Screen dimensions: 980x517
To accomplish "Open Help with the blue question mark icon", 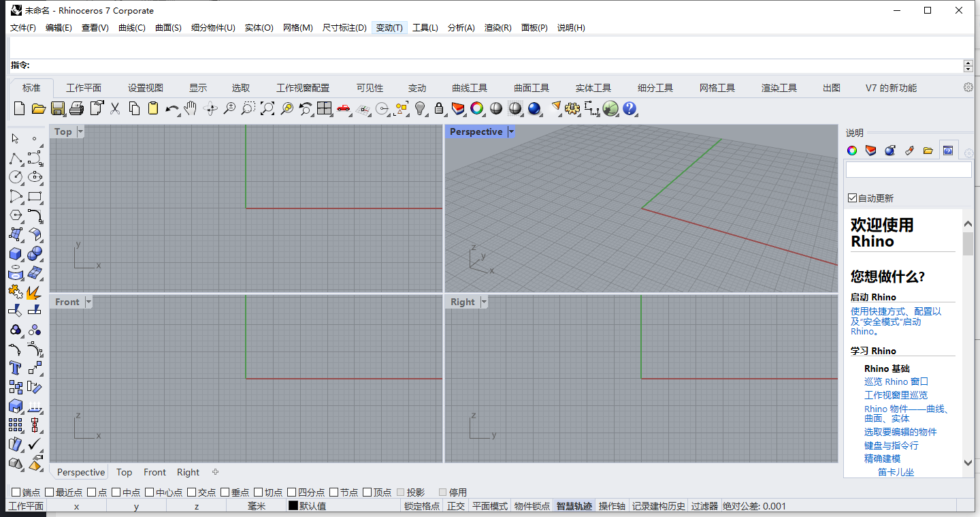I will click(x=630, y=108).
